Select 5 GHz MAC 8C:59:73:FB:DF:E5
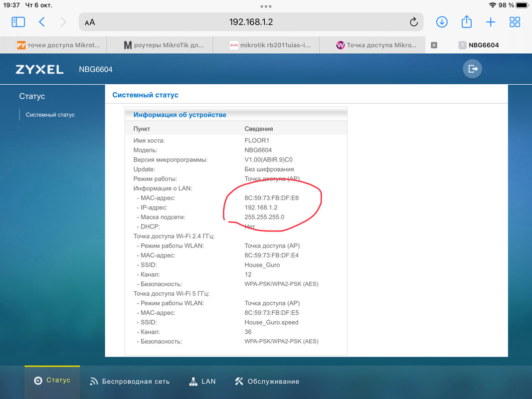This screenshot has height=399, width=532. [271, 313]
